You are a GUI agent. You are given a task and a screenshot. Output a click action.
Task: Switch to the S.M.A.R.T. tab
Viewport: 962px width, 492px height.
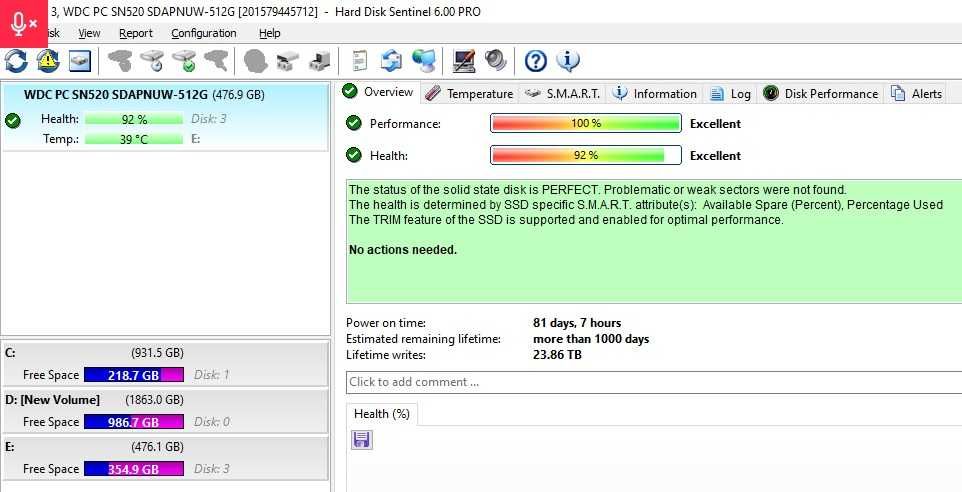click(x=563, y=93)
